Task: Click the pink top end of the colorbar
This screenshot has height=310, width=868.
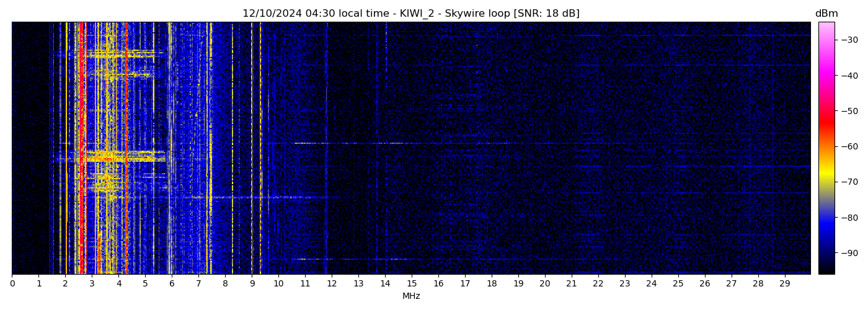Action: pos(826,26)
